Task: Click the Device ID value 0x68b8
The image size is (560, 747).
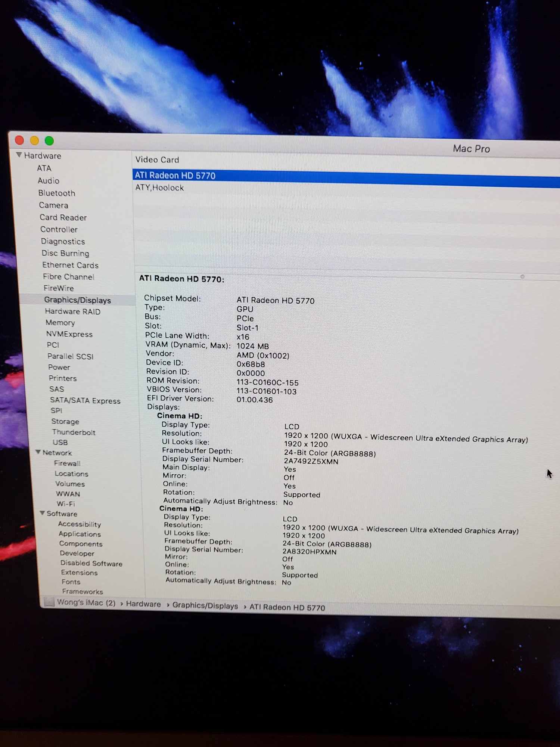Action: coord(251,364)
